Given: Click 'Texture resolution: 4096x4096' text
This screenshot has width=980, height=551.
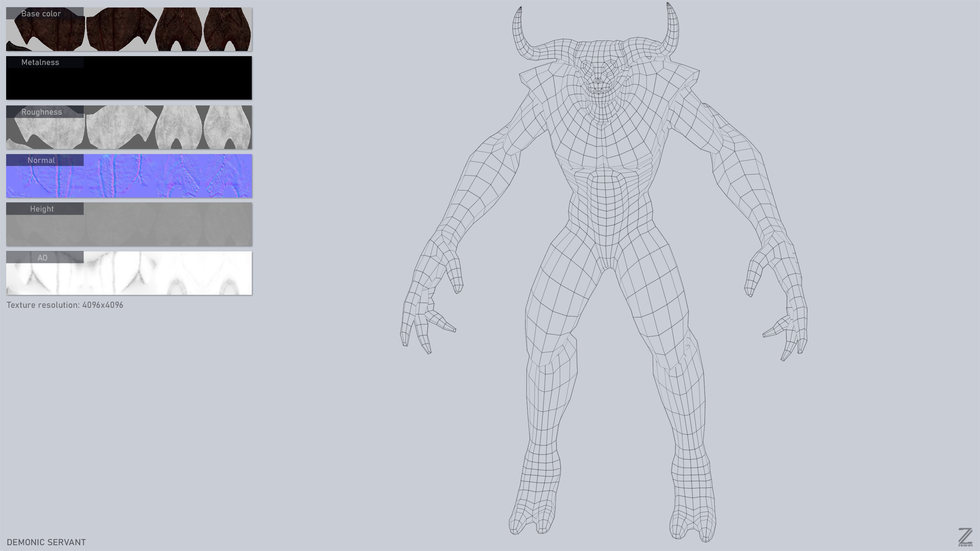Looking at the screenshot, I should tap(65, 305).
